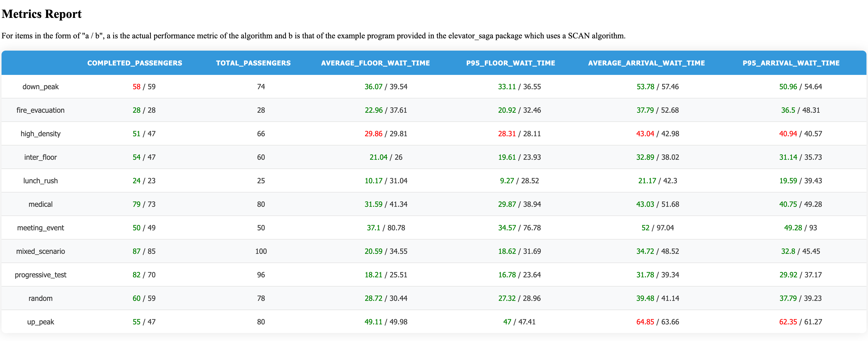Select the fire_evacuation row label
The width and height of the screenshot is (868, 341).
[x=40, y=110]
